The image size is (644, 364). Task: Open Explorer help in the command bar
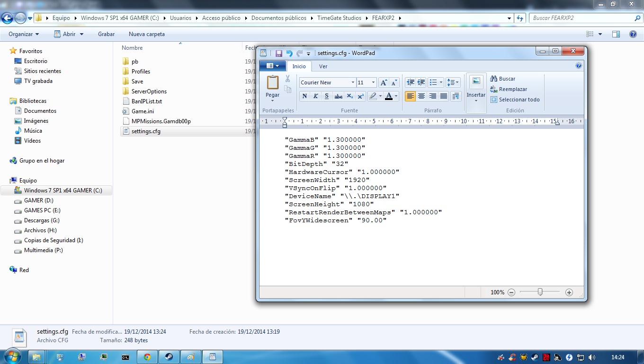pyautogui.click(x=633, y=34)
